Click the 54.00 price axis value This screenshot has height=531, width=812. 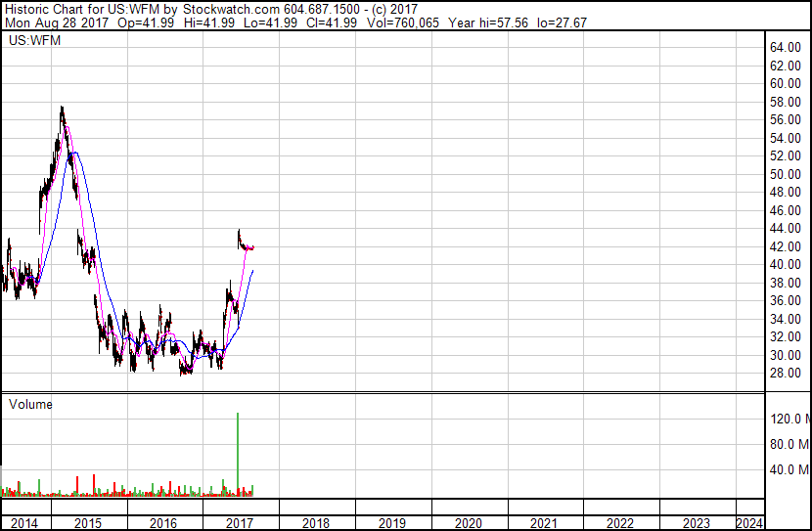pos(786,138)
